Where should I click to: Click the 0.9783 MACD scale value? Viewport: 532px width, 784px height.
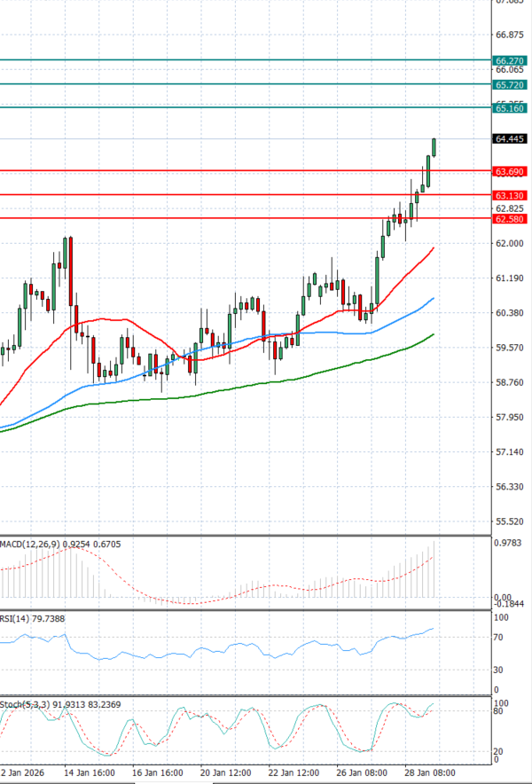click(x=511, y=543)
